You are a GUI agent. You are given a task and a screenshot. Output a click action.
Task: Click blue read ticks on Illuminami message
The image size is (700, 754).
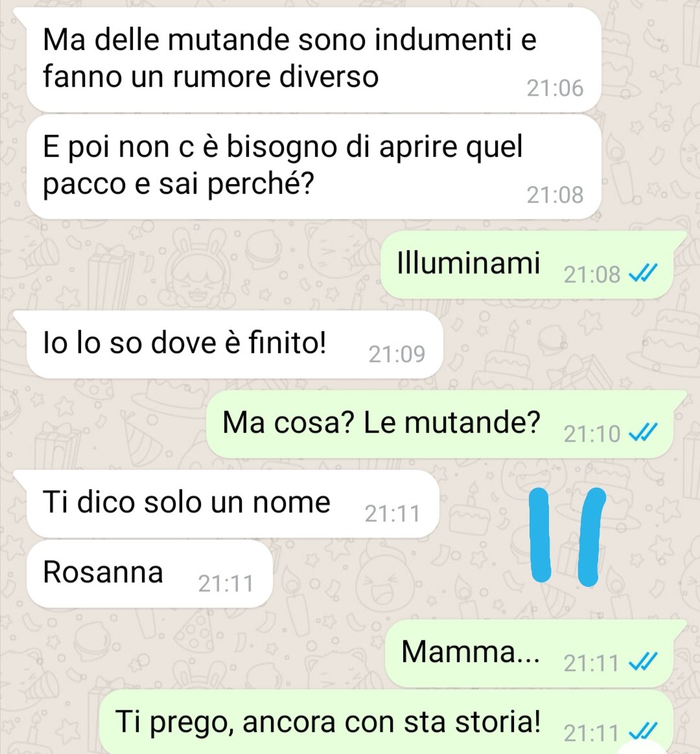click(643, 275)
